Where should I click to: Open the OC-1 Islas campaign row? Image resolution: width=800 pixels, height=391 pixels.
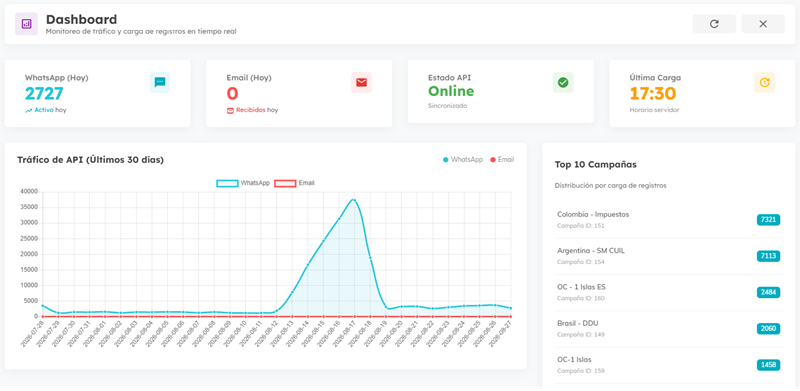coord(668,365)
